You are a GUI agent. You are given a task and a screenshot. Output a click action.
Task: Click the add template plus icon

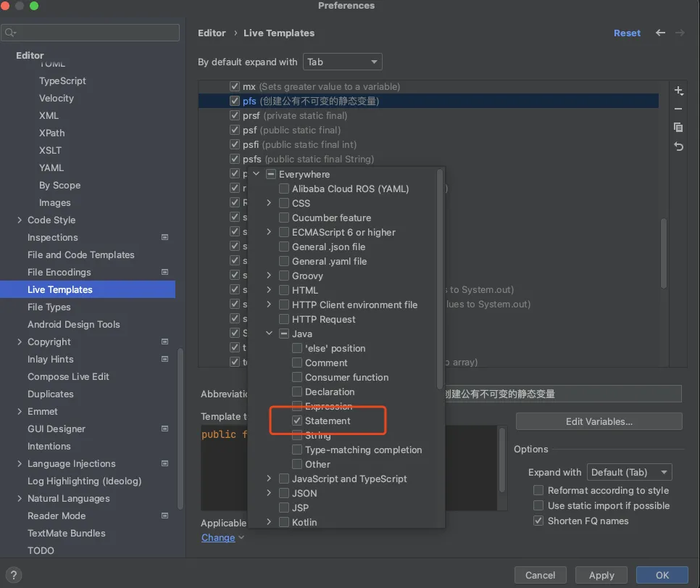point(678,91)
